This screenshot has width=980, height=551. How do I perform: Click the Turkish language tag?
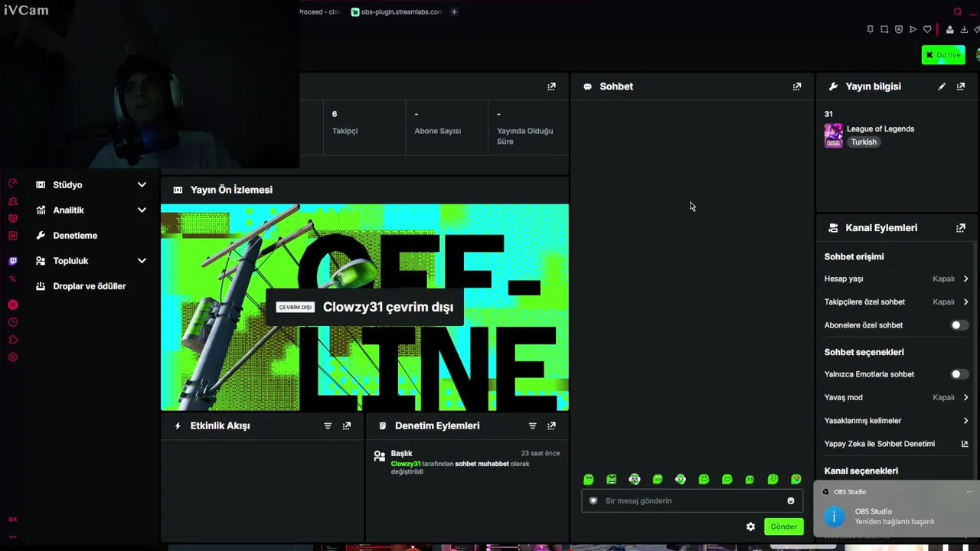(x=864, y=142)
